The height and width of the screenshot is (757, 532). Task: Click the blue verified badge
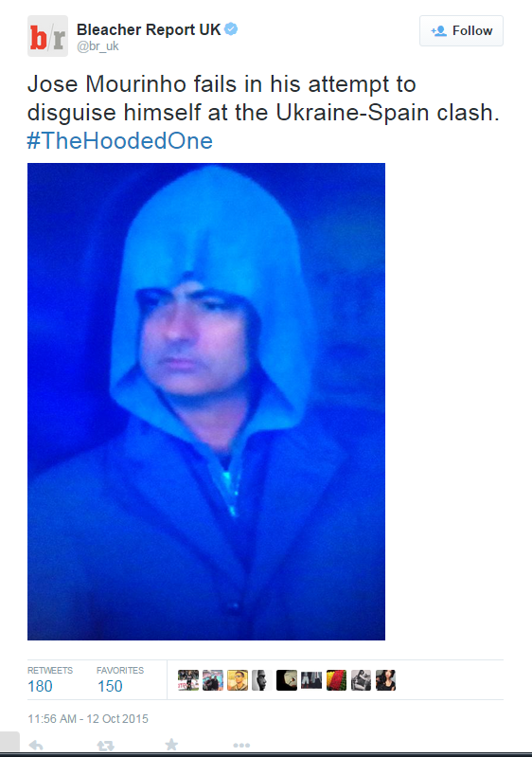(231, 29)
